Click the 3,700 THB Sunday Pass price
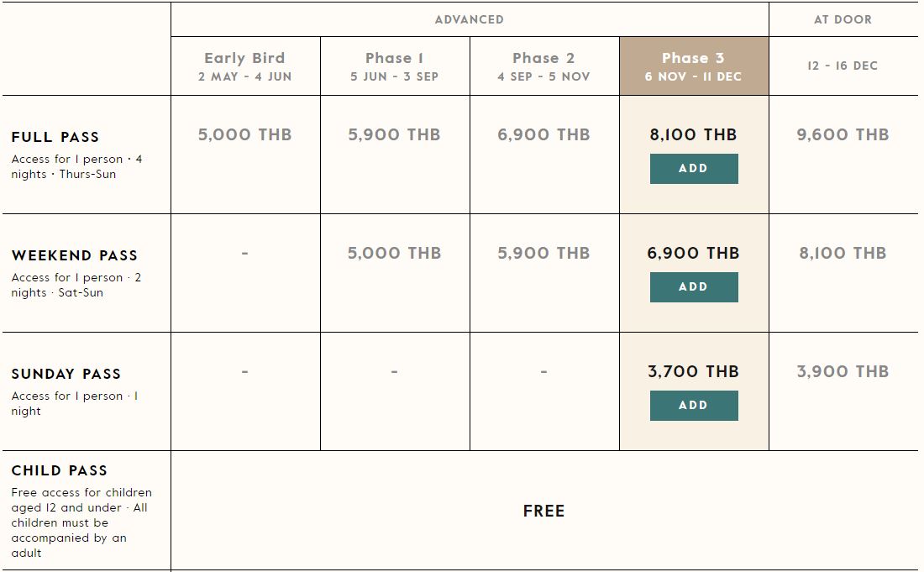The image size is (924, 572). click(x=694, y=371)
